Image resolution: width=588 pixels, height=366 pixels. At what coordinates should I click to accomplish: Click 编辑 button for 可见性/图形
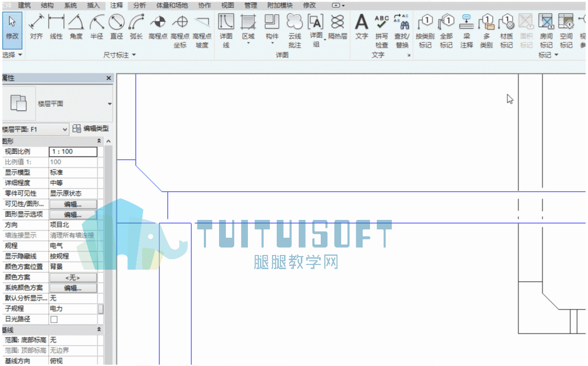point(73,204)
